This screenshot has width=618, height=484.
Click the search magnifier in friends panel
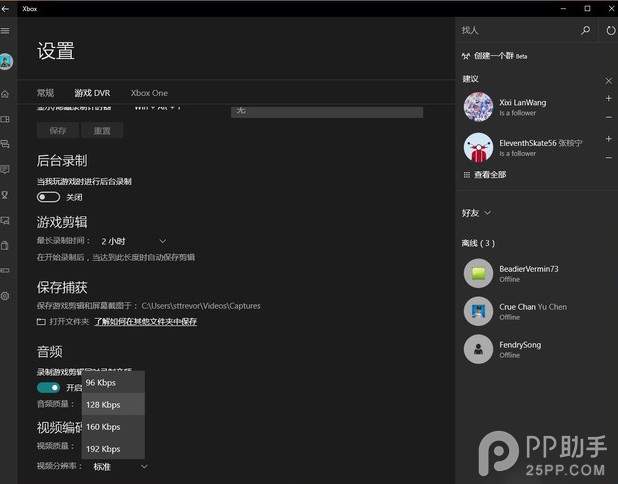point(585,31)
